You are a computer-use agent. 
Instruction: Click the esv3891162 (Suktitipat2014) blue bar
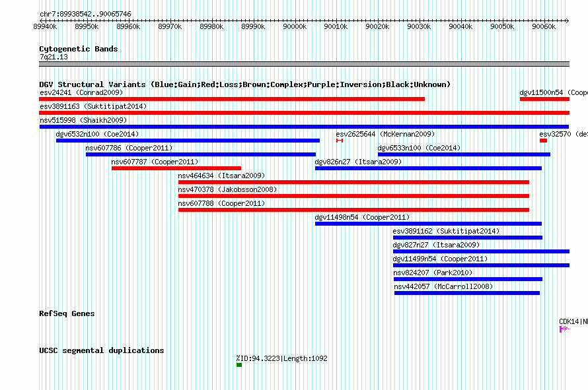468,238
